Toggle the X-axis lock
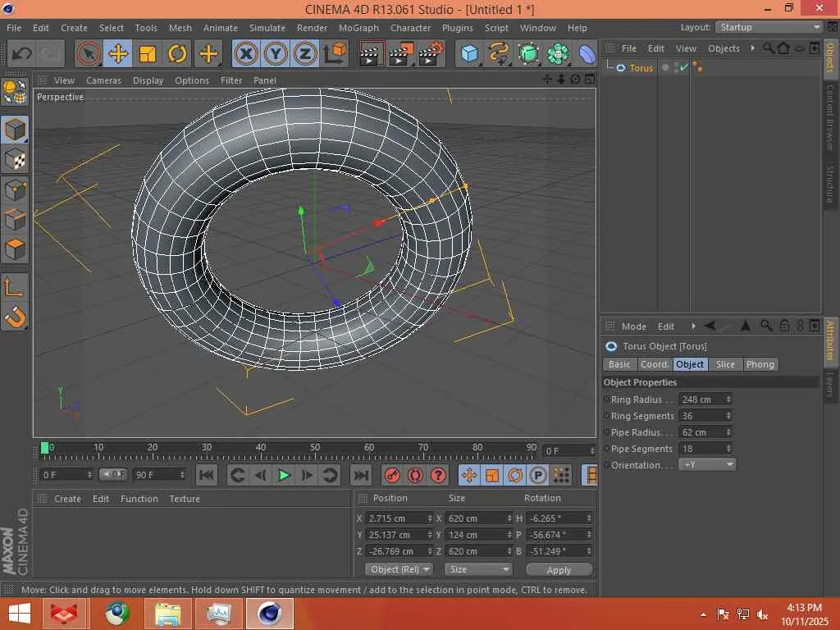Screen dimensions: 840x630 point(245,54)
